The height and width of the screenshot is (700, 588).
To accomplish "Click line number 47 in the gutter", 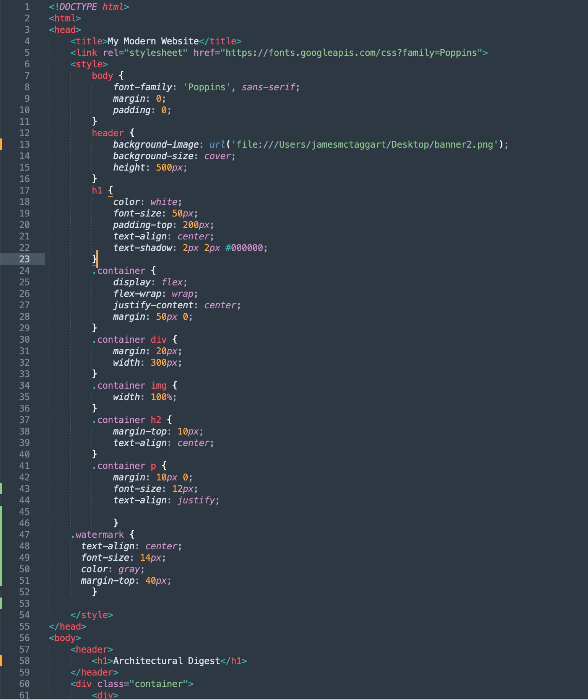I will tap(24, 534).
